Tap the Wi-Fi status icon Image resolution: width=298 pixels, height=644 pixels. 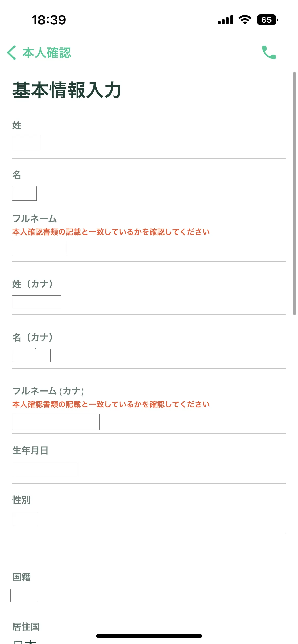pos(245,19)
